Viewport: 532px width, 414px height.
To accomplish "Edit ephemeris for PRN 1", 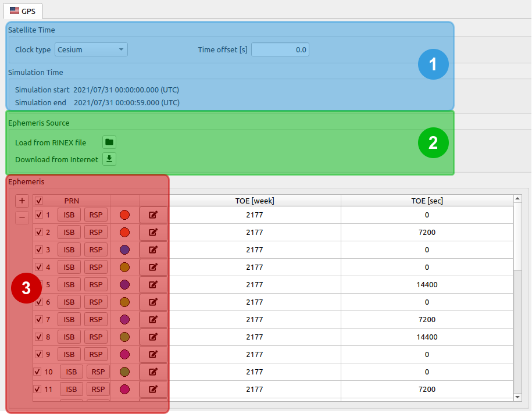I will (153, 215).
